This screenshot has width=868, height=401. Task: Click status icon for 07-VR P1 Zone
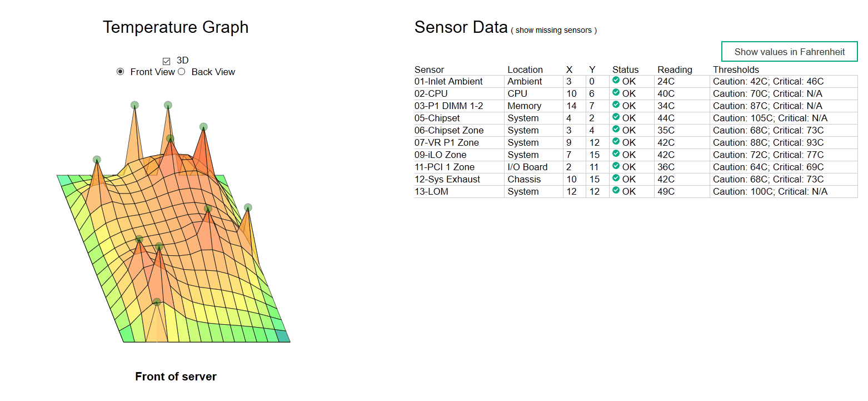[x=616, y=142]
